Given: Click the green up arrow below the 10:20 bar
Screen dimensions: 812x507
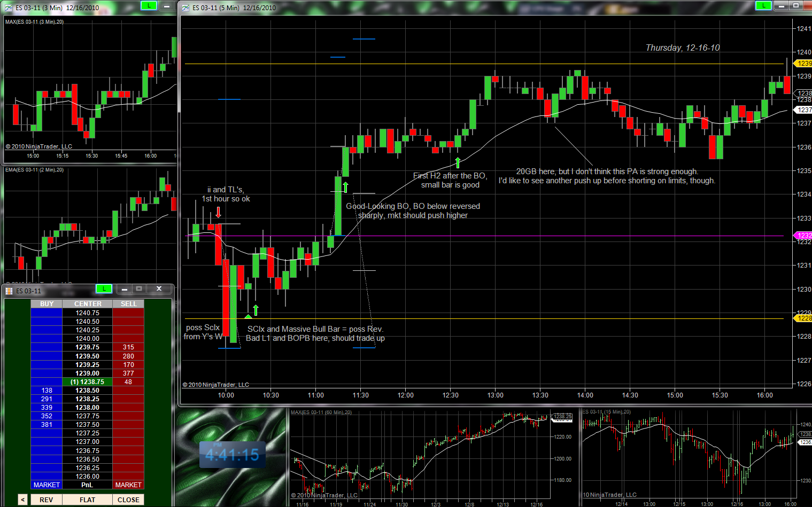Looking at the screenshot, I should coord(256,310).
